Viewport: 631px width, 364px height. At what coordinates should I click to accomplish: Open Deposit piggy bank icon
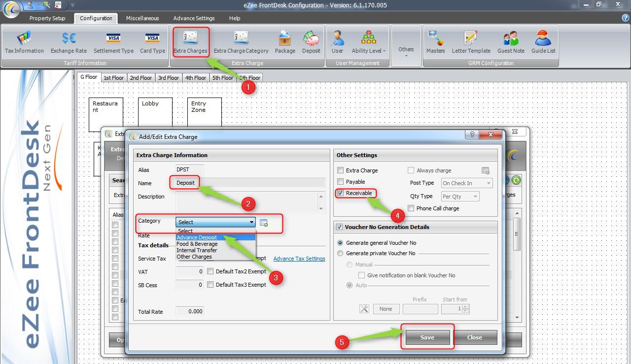(x=311, y=43)
